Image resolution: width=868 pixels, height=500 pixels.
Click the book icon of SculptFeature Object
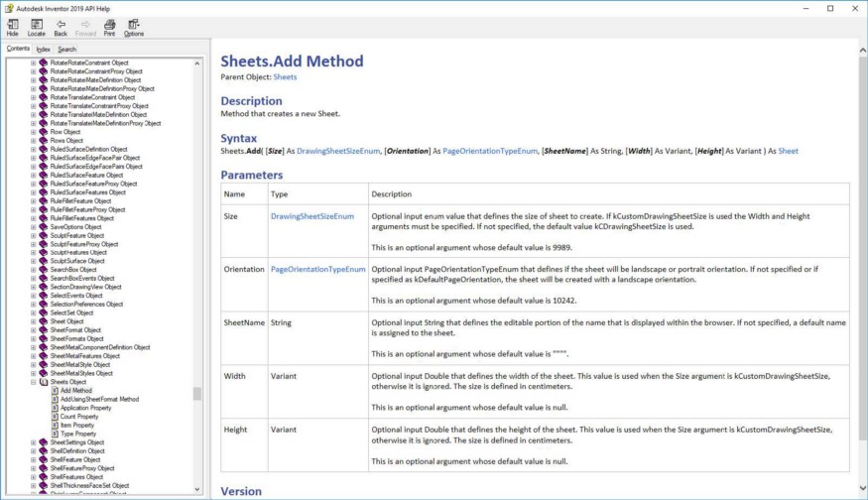[x=44, y=235]
